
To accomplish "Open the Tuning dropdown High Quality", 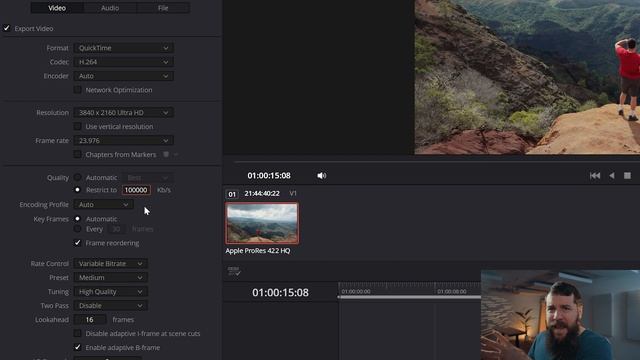I will [110, 291].
